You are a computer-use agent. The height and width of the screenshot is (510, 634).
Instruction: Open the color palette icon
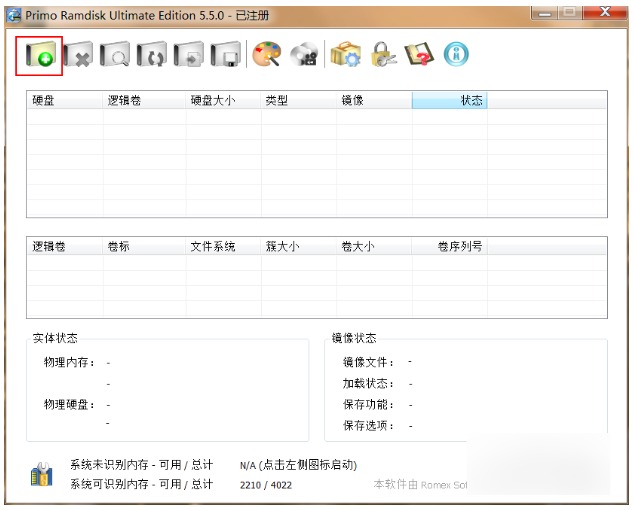pos(267,54)
